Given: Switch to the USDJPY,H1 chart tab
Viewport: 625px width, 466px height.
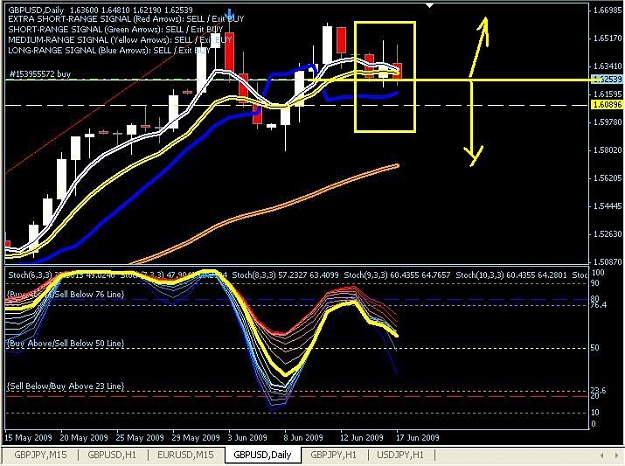Looking at the screenshot, I should click(x=400, y=454).
